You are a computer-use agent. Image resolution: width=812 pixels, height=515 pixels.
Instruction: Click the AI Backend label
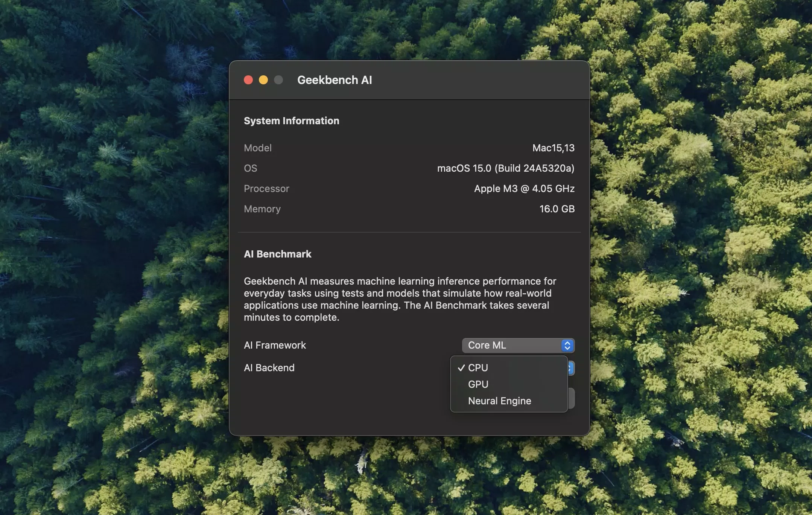[269, 368]
